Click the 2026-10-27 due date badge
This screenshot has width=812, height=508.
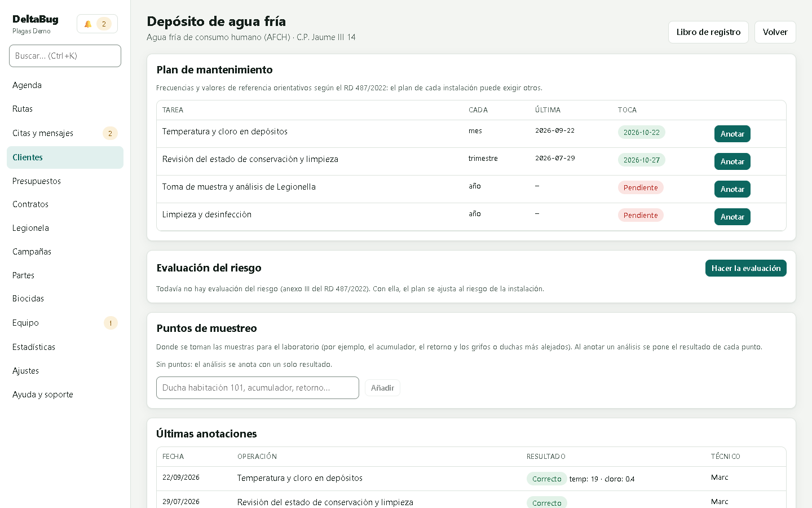coord(641,160)
